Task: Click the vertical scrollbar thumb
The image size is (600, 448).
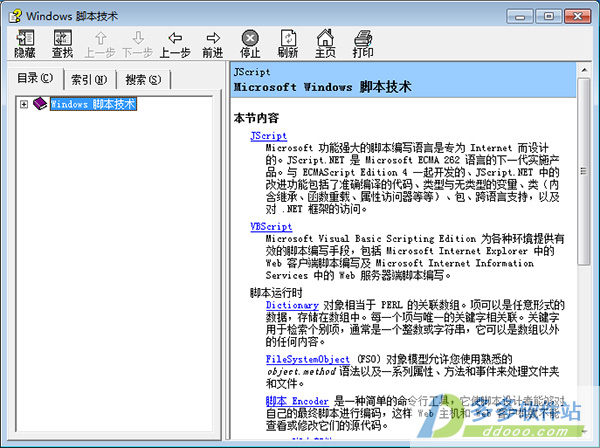Action: point(584,171)
